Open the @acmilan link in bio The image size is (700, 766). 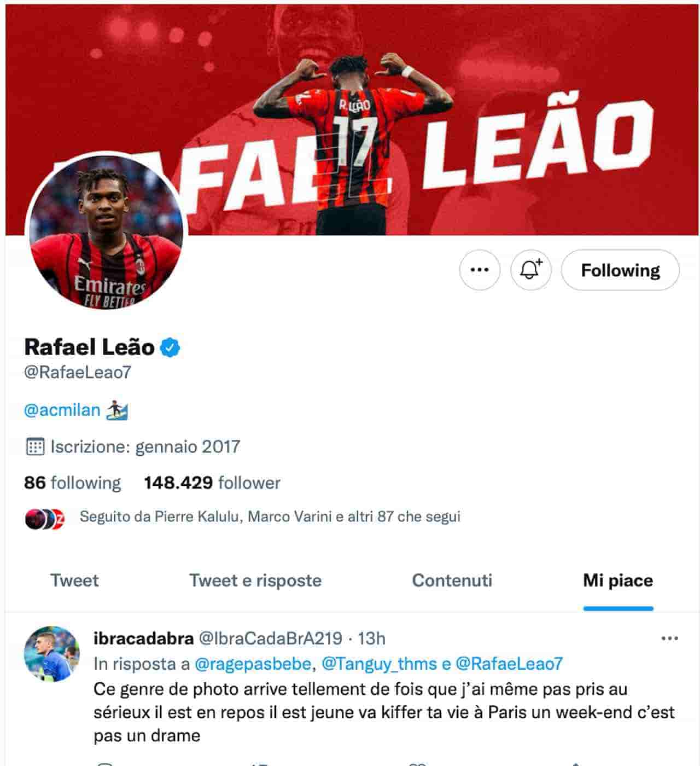point(62,410)
